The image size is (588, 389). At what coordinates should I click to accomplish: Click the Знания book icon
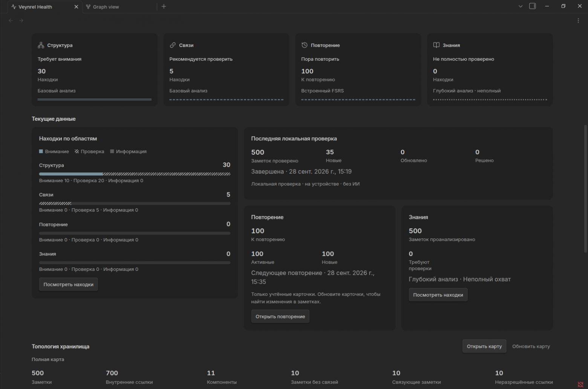[x=436, y=45]
